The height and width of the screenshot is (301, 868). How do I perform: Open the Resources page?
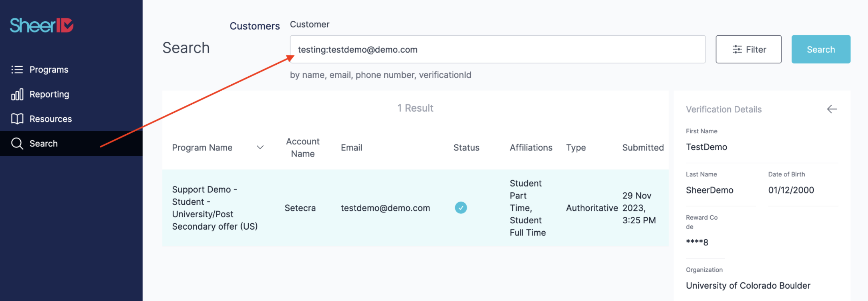pyautogui.click(x=50, y=119)
